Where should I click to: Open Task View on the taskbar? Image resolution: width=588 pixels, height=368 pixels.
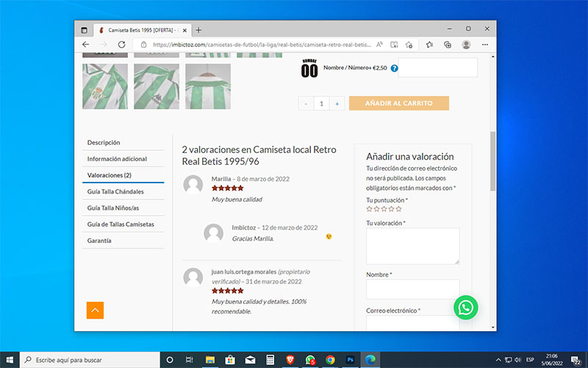coord(190,360)
